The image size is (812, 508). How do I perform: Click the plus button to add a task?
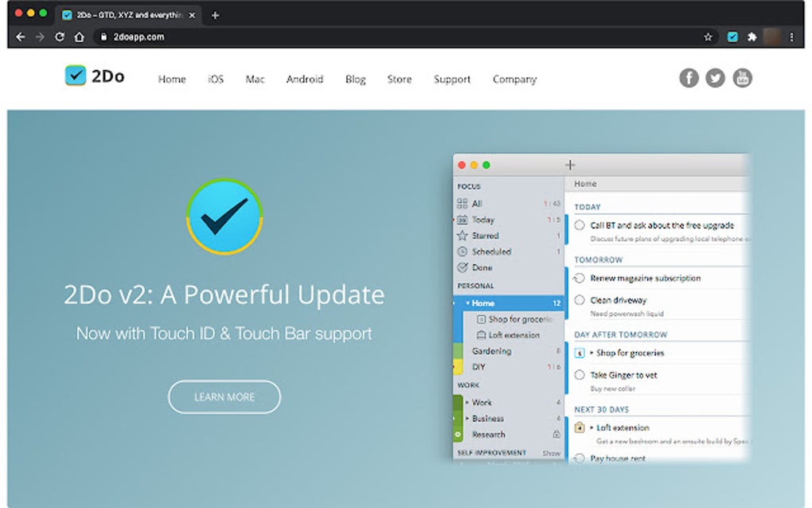coord(570,165)
